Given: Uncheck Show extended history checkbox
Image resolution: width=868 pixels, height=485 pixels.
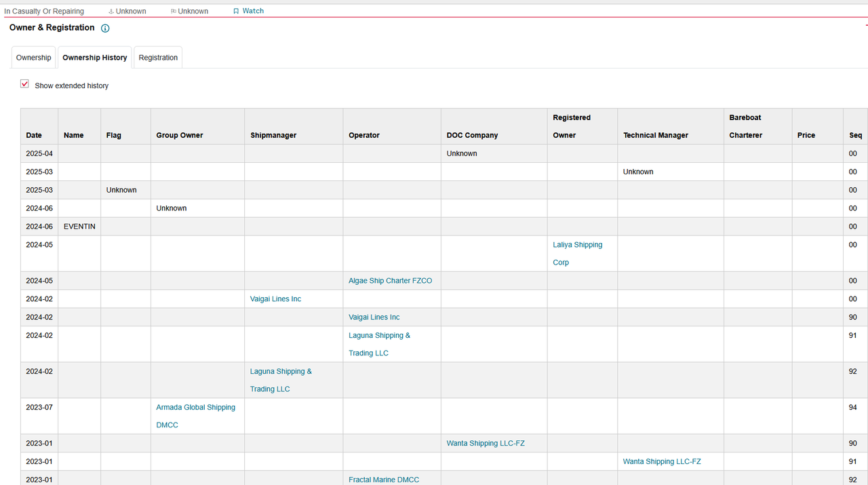Looking at the screenshot, I should click(x=25, y=84).
